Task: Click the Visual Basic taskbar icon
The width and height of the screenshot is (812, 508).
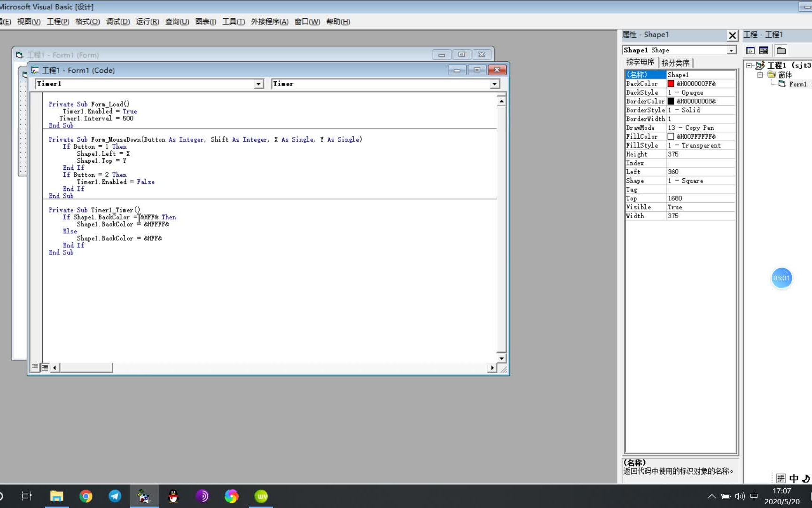Action: point(144,496)
